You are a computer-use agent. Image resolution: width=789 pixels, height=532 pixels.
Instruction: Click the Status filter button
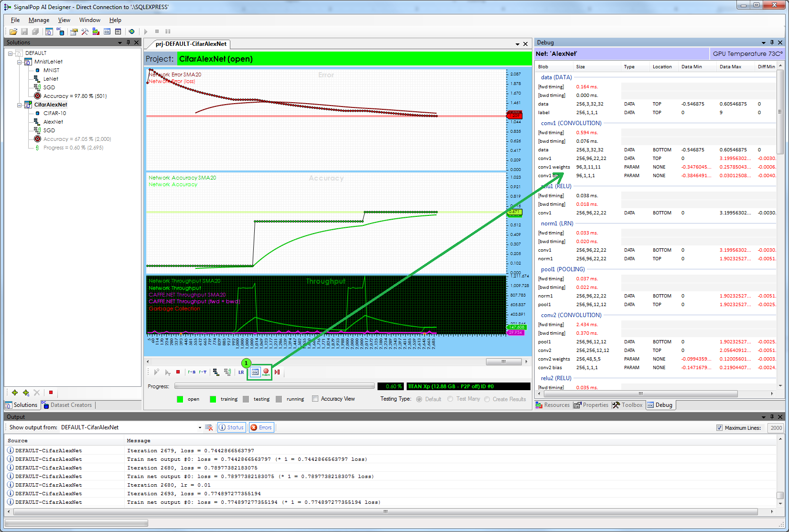(x=231, y=427)
